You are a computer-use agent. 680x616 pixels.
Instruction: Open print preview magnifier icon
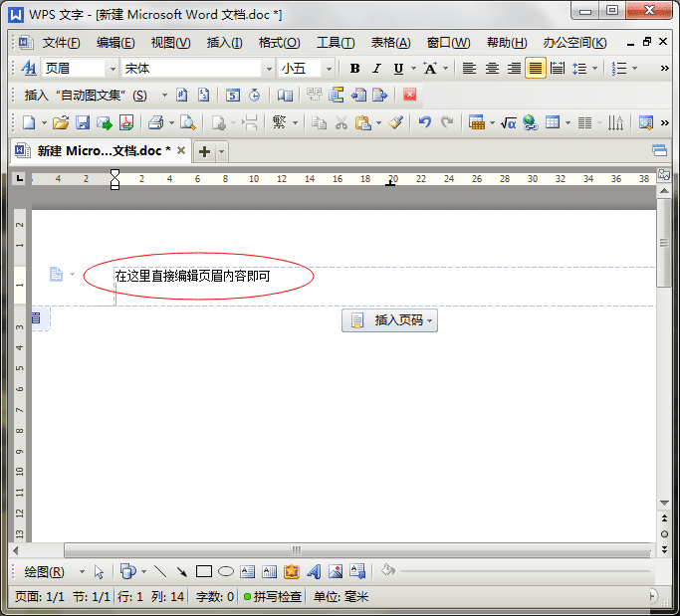point(188,122)
